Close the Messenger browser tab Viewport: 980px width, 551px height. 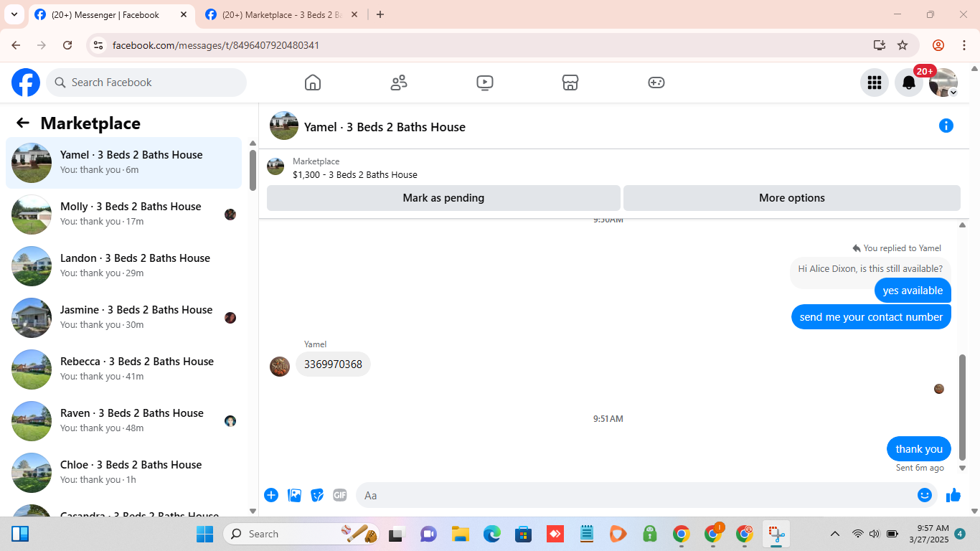(184, 14)
